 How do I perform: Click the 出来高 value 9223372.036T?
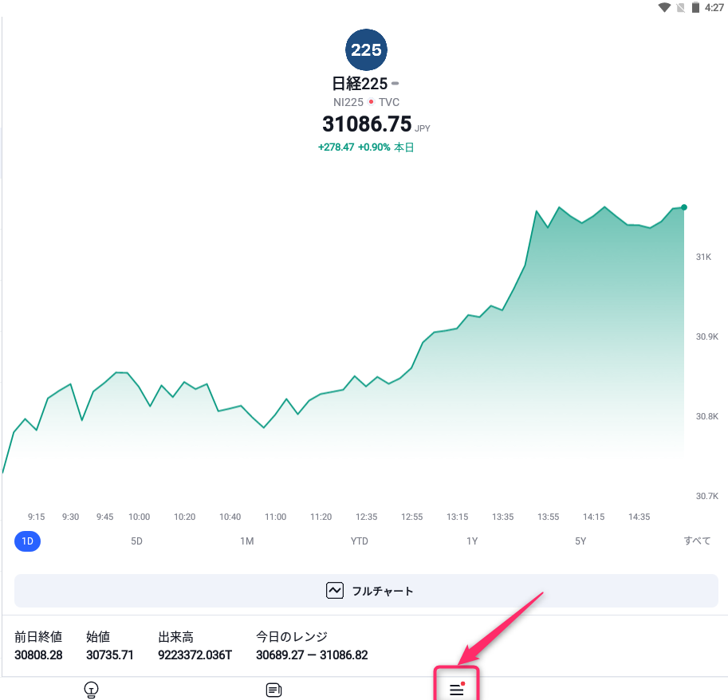(x=195, y=655)
